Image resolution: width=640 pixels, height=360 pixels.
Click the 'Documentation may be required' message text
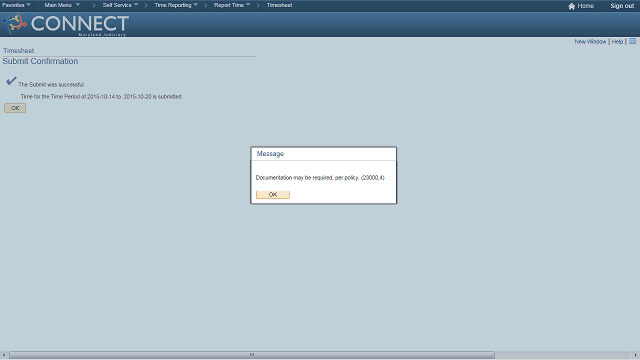pyautogui.click(x=320, y=178)
